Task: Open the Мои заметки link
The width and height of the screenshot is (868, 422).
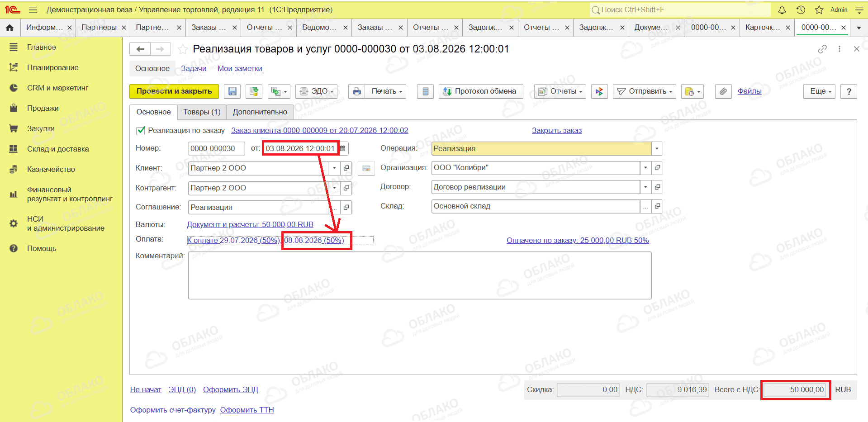Action: click(240, 68)
